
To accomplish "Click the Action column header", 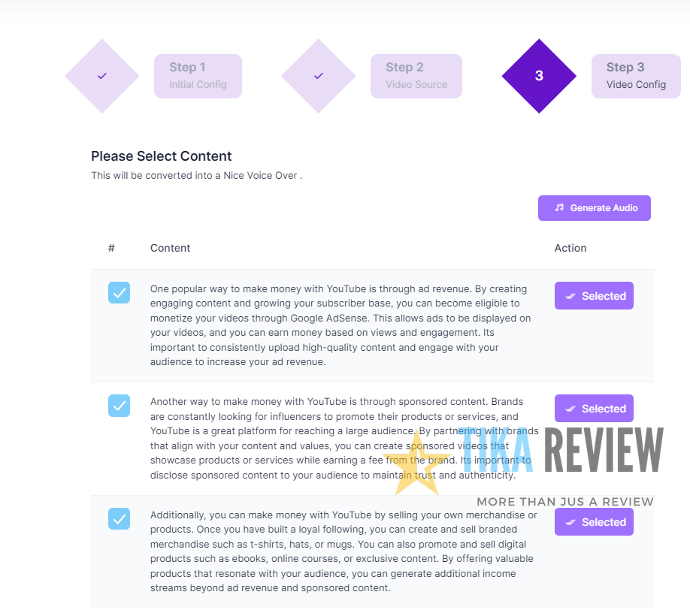I will coord(570,248).
